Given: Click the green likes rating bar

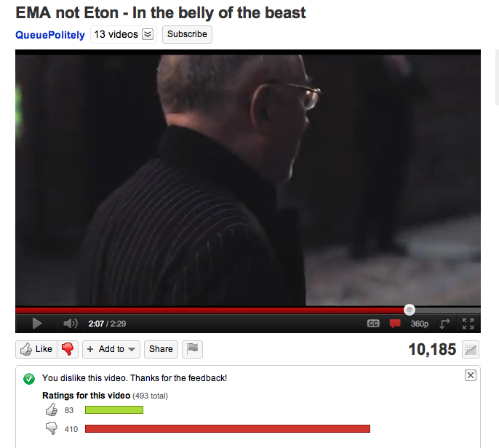Looking at the screenshot, I should click(x=114, y=410).
